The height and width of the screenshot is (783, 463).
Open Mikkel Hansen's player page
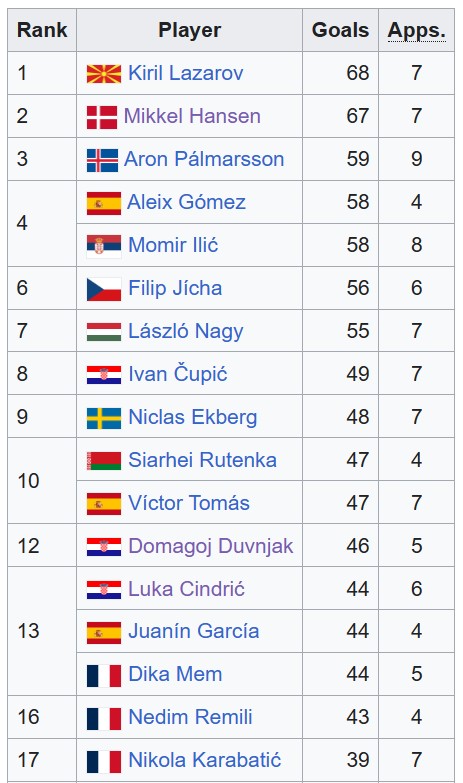coord(192,116)
